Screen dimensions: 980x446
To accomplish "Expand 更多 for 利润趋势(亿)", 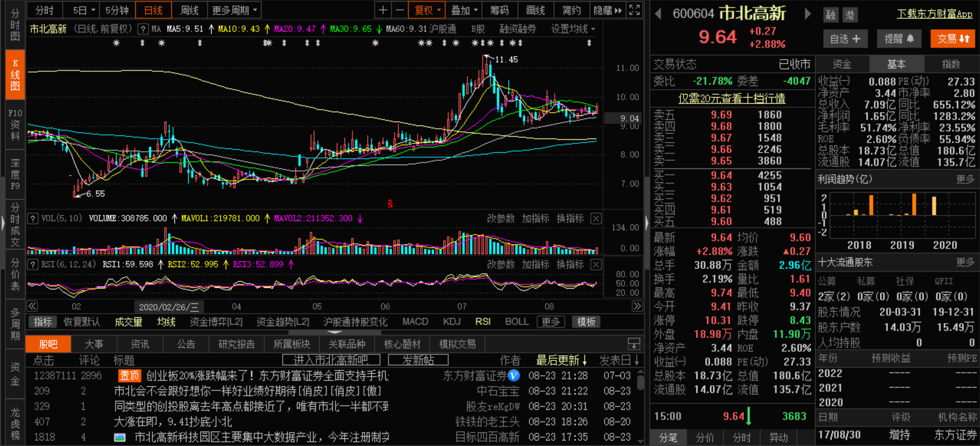I will (x=965, y=179).
